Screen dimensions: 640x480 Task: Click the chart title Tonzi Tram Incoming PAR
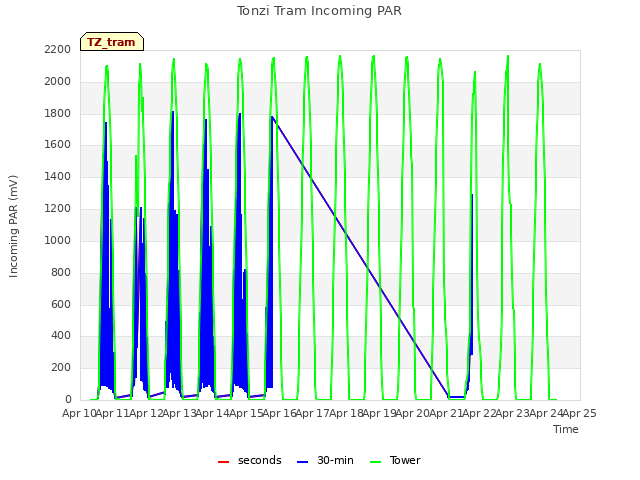[319, 11]
